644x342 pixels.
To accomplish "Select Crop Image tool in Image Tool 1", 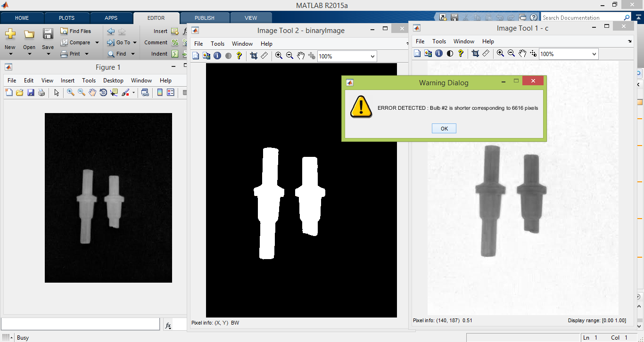I will coord(475,54).
